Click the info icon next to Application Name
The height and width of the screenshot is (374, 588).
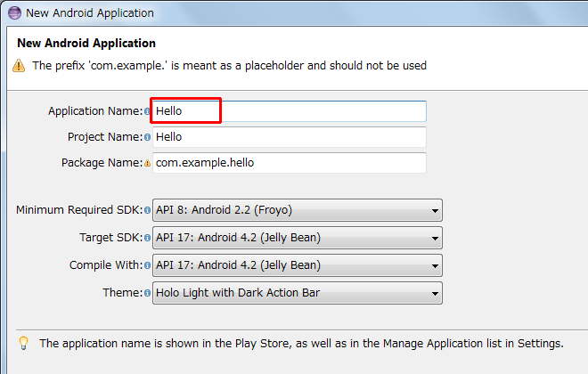tap(147, 112)
